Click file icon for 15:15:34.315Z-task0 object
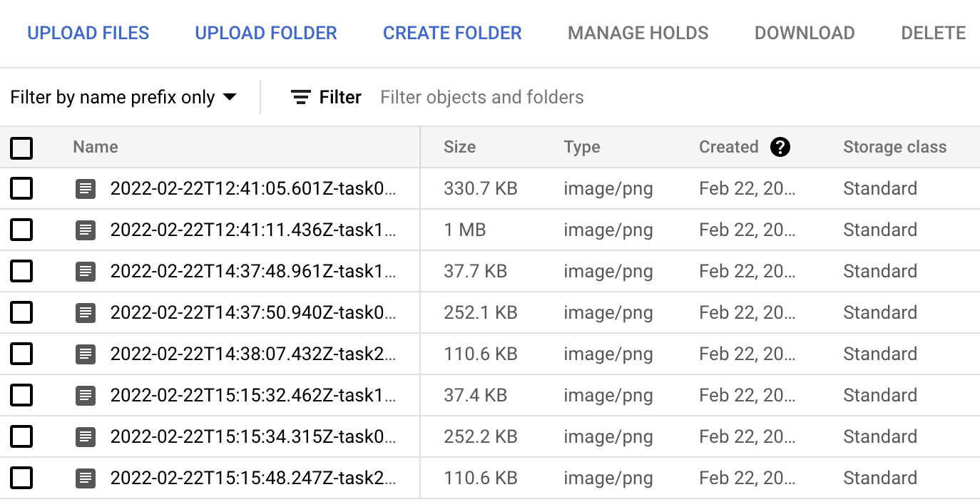 click(86, 437)
